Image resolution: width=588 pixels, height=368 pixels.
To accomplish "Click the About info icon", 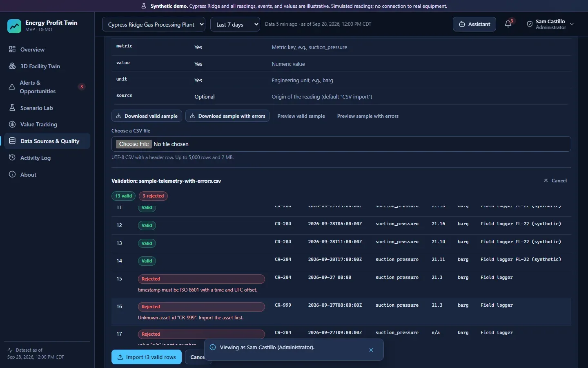I will [12, 175].
